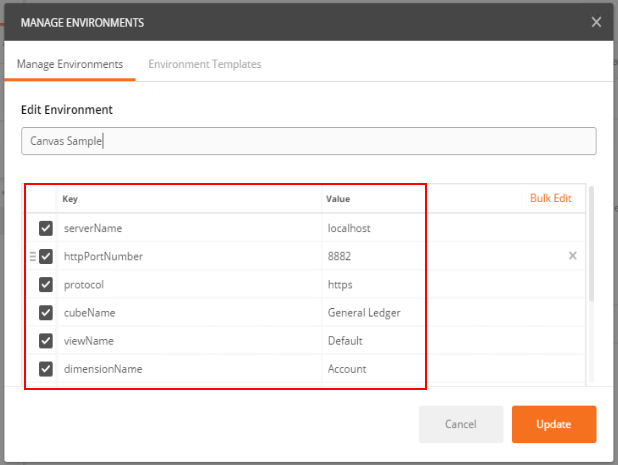Toggle the viewName checkbox
Viewport: 618px width, 465px height.
pos(46,340)
